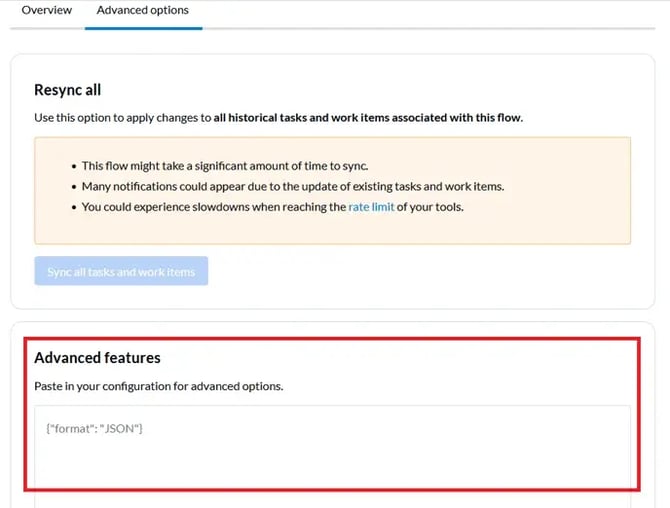Click the JSON placeholder in the configuration field

(95, 429)
